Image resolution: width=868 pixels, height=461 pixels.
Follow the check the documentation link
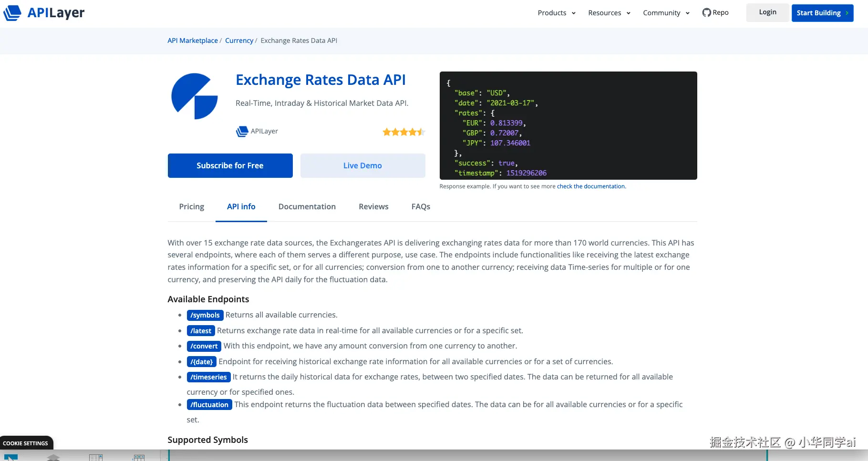591,186
